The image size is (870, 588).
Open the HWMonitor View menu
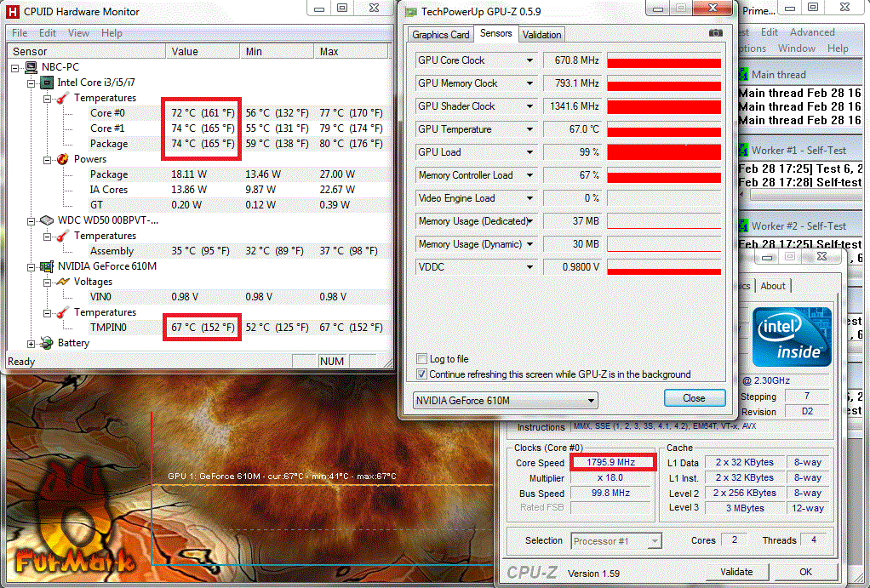(x=78, y=33)
